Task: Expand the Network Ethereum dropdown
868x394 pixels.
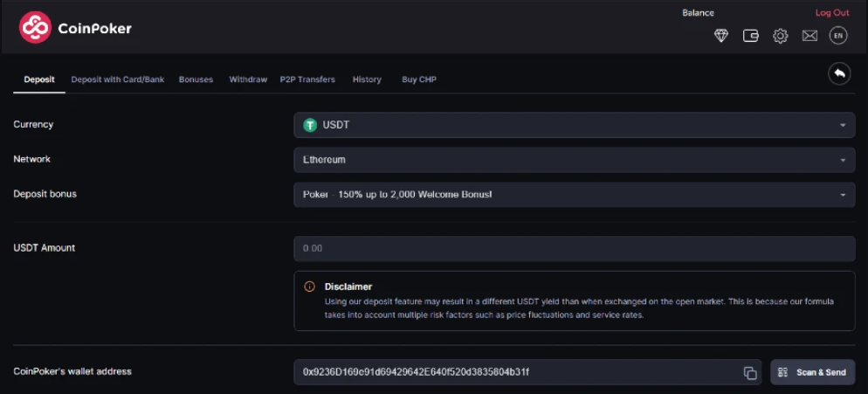Action: (574, 160)
